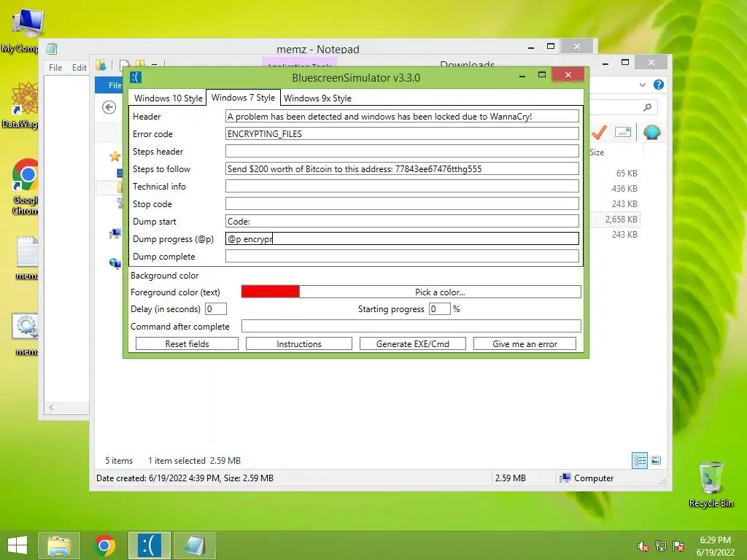Click the Stop code input field
The height and width of the screenshot is (560, 747).
coord(402,204)
